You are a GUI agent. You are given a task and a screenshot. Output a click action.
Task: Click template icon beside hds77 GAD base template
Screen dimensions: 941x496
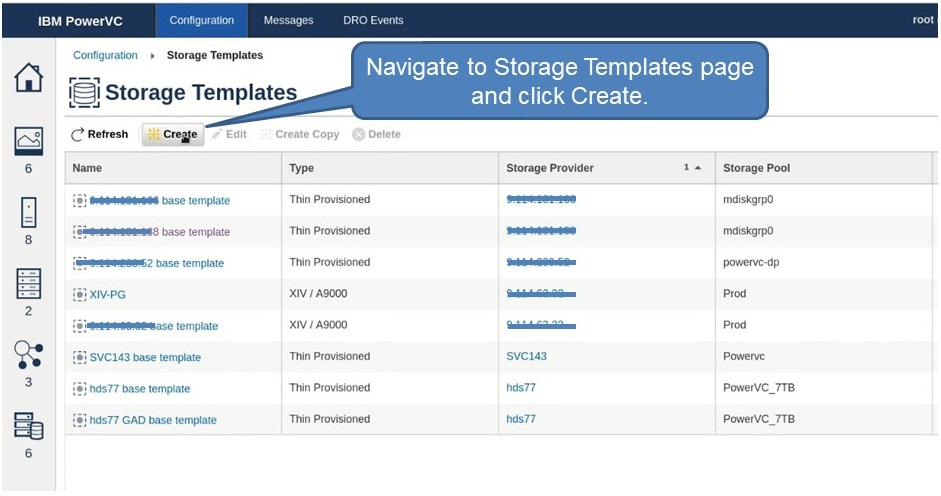pos(79,420)
